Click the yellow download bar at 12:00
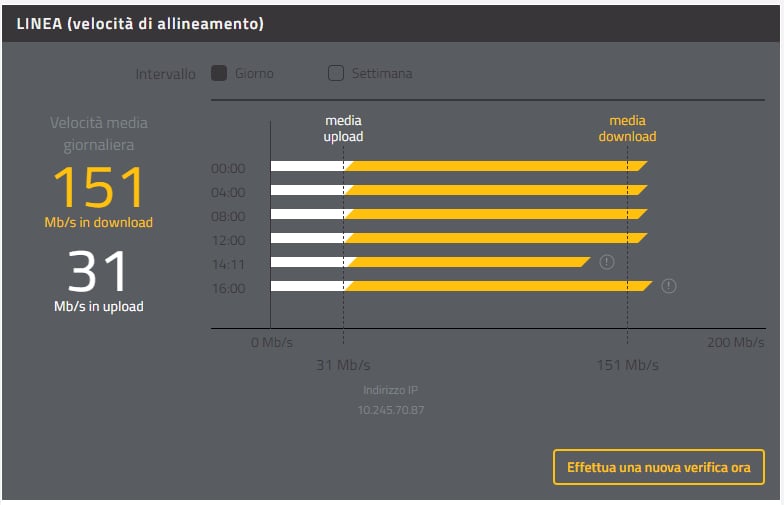Screen dimensions: 784x505 (495, 238)
